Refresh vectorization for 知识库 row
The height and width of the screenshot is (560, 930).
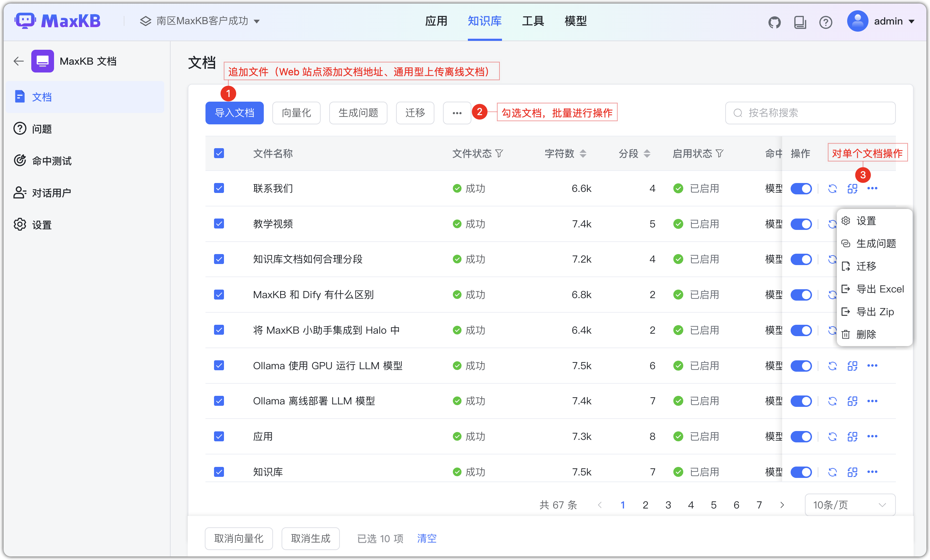click(x=833, y=472)
